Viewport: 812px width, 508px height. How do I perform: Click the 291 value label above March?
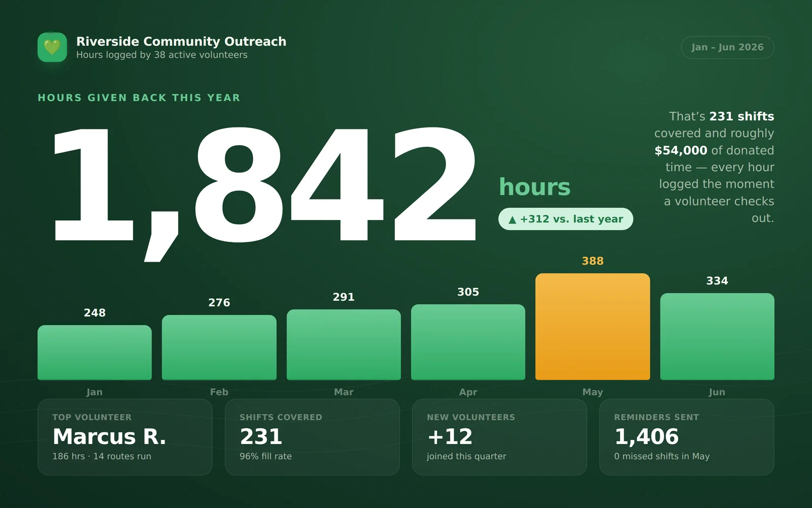click(x=344, y=297)
